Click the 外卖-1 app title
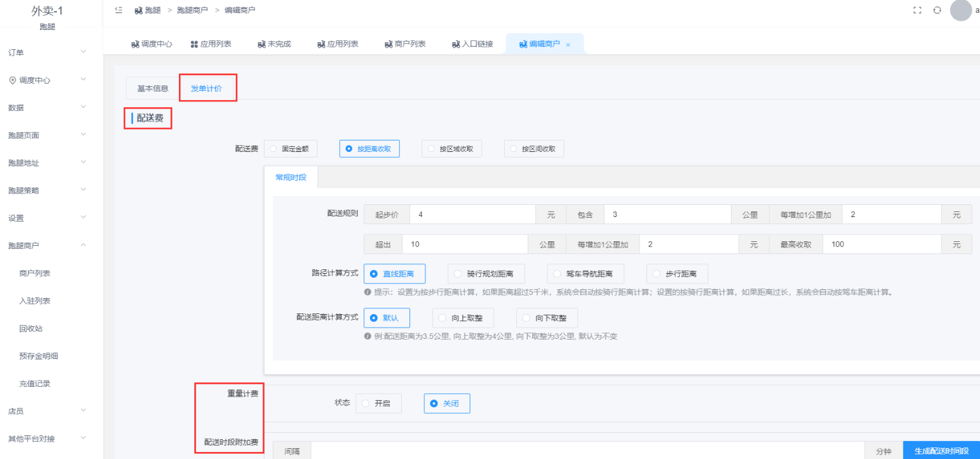The image size is (980, 459). point(47,11)
